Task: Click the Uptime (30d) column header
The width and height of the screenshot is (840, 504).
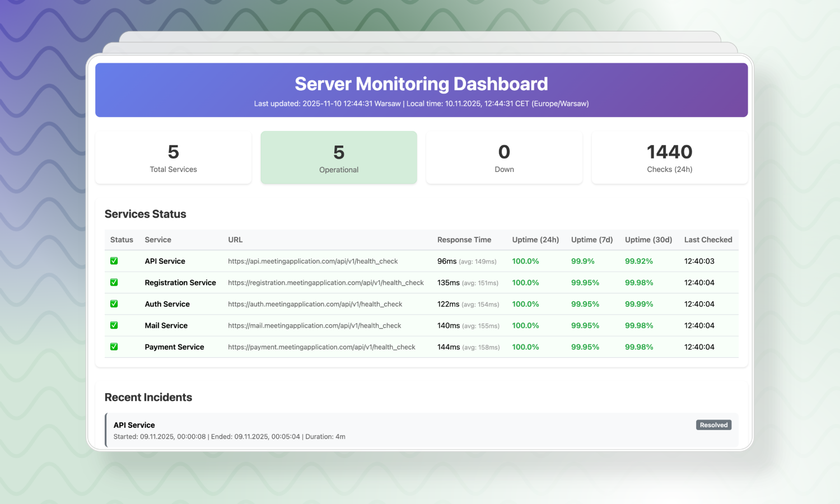Action: pyautogui.click(x=648, y=240)
